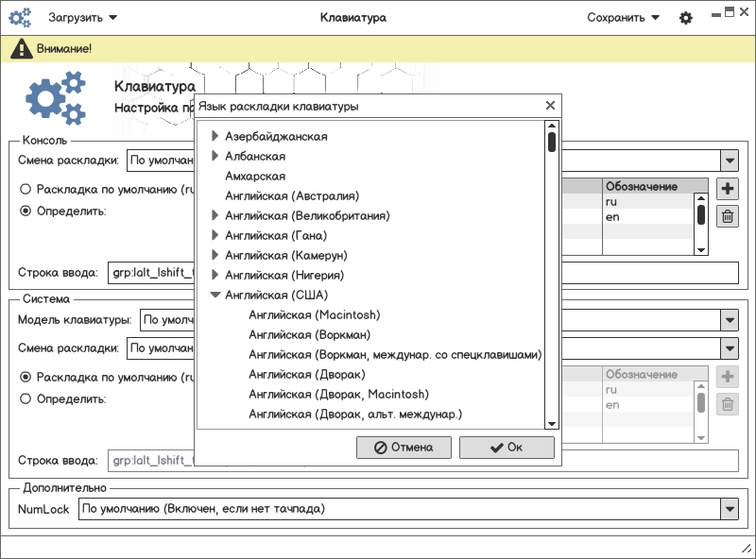Add a console layout with plus button
The width and height of the screenshot is (756, 559).
click(727, 189)
